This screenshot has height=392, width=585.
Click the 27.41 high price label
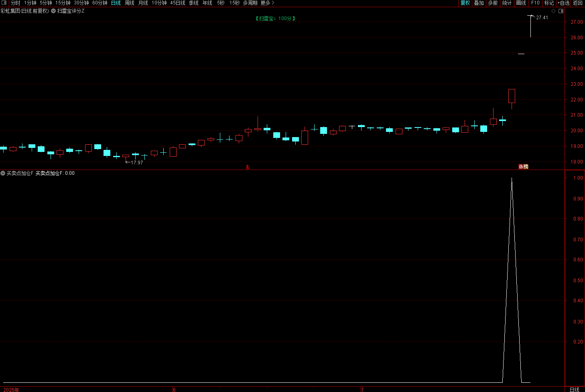(542, 18)
